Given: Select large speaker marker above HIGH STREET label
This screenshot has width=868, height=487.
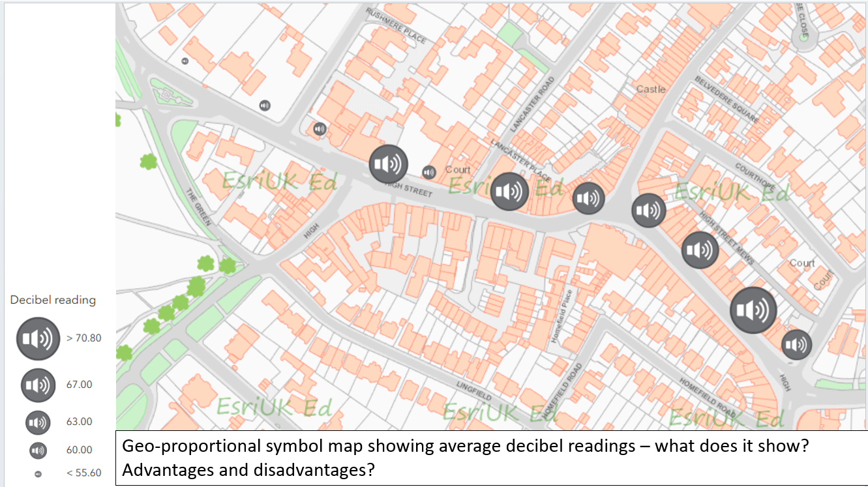Looking at the screenshot, I should point(389,164).
